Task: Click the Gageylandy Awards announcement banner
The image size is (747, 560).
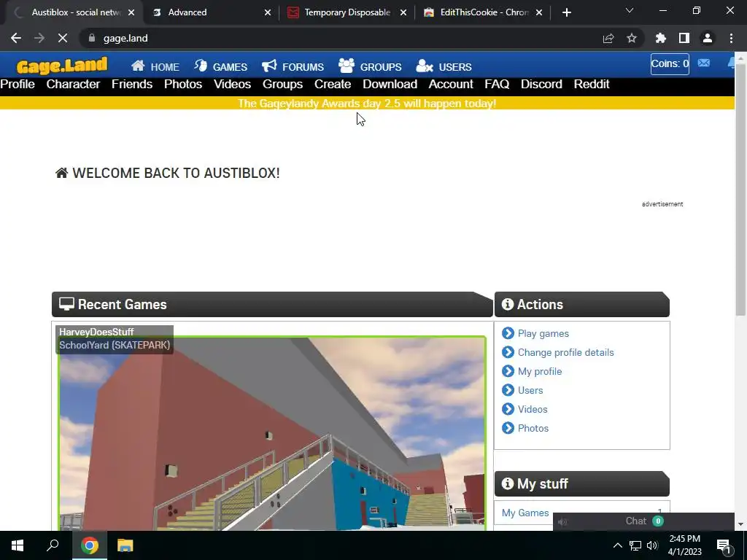Action: (367, 104)
